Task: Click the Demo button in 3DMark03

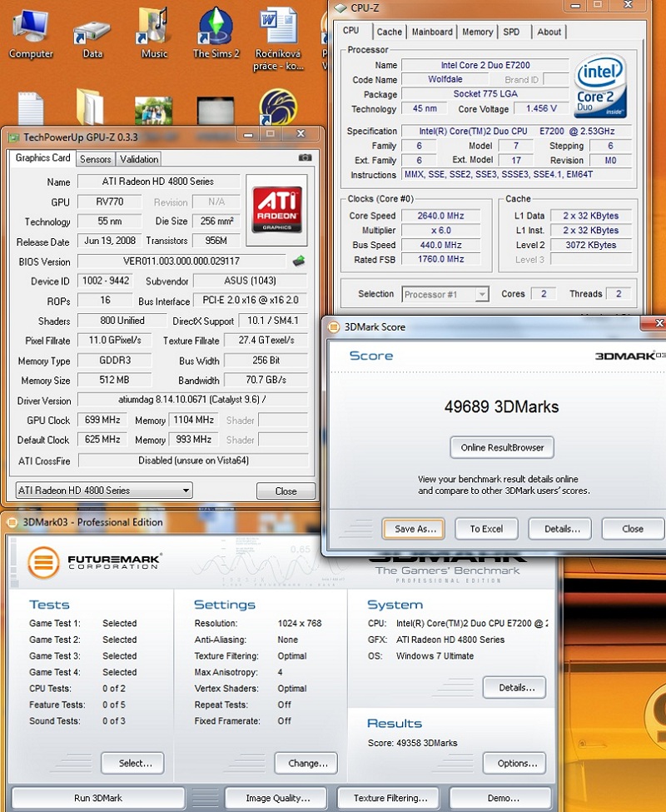Action: (500, 798)
